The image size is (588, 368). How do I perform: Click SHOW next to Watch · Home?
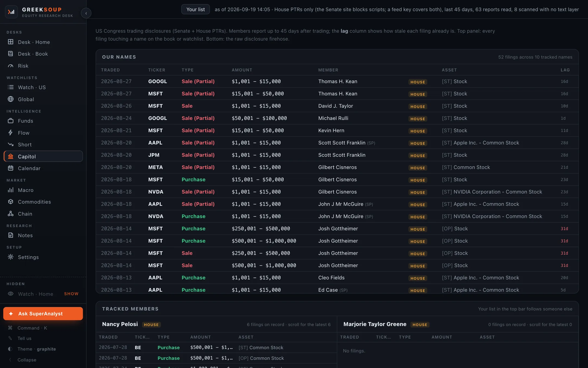[x=71, y=294]
